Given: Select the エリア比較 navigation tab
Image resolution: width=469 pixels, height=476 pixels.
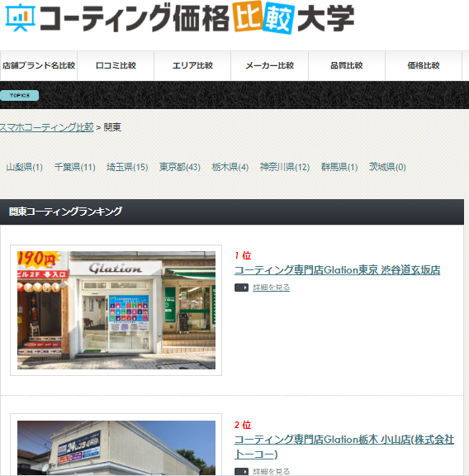Looking at the screenshot, I should (192, 65).
